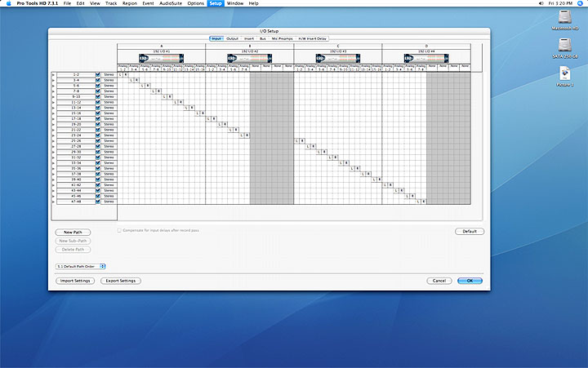Open the Track menu

point(111,3)
